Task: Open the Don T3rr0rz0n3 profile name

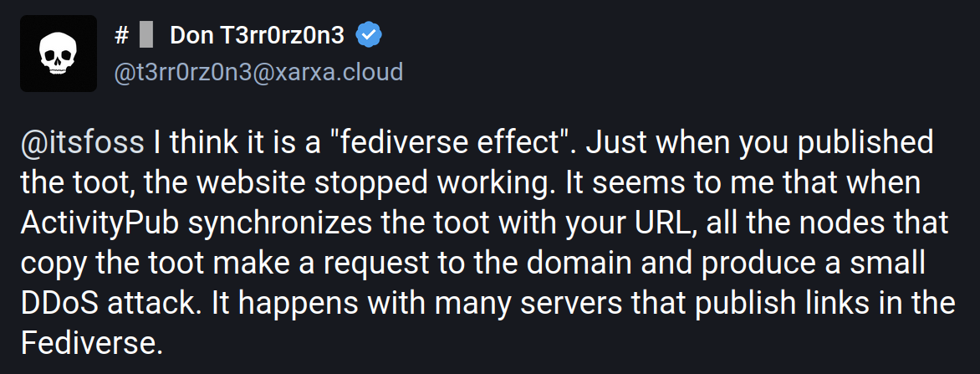Action: coord(257,35)
